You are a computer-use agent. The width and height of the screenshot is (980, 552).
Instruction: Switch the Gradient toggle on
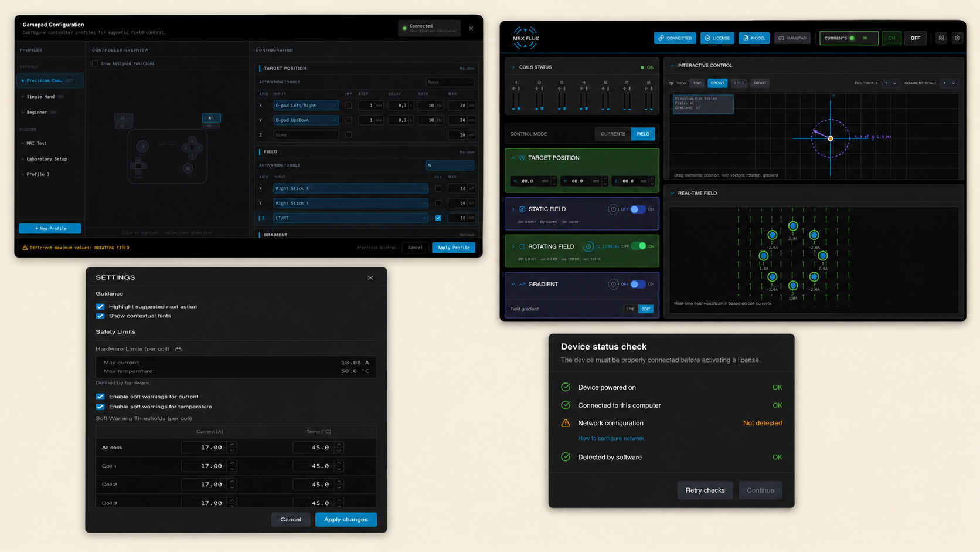point(638,285)
